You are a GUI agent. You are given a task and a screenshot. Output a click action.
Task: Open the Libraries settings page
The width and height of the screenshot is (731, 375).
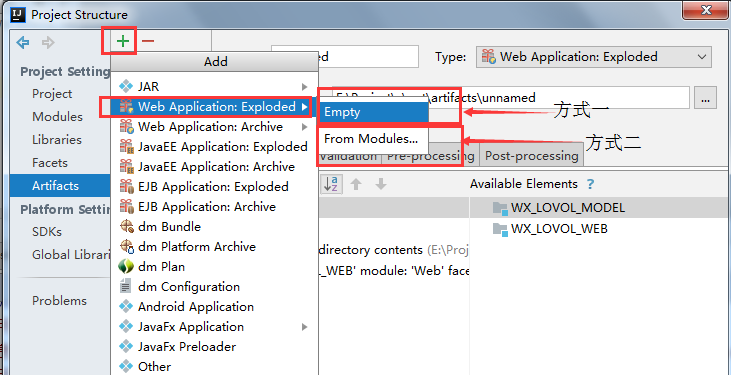tap(57, 139)
